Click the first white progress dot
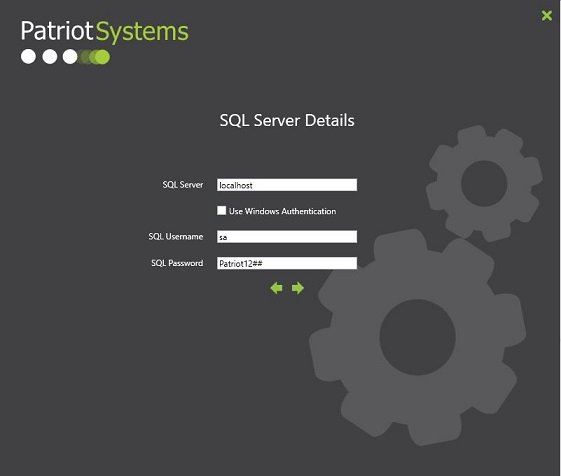 (28, 57)
